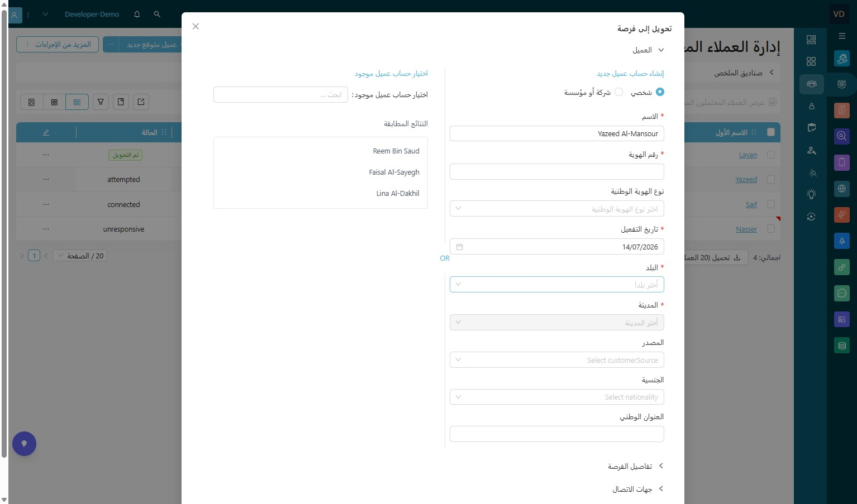
Task: Open the megaphone campaigns icon in the sidebar
Action: (842, 215)
